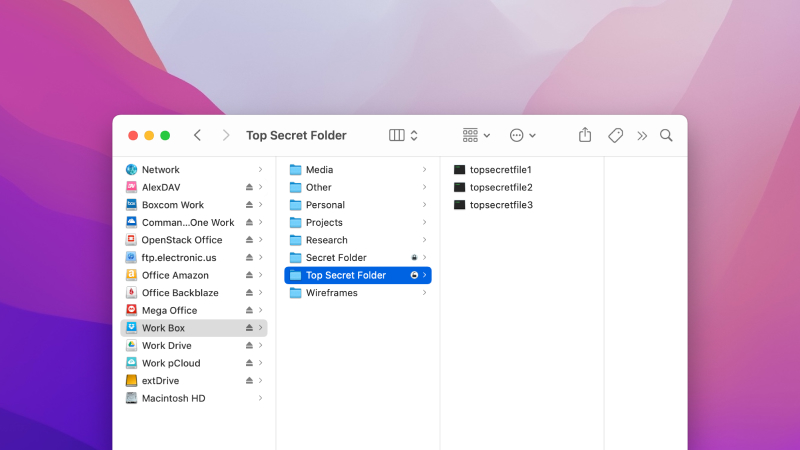Eject the Boxcom Work drive
The image size is (800, 450).
point(249,205)
